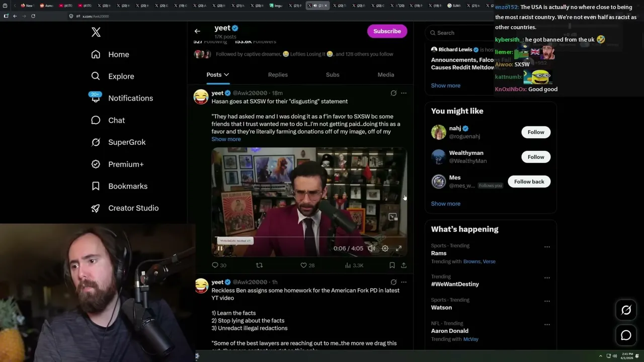Show hidden system tray icons

pyautogui.click(x=600, y=356)
